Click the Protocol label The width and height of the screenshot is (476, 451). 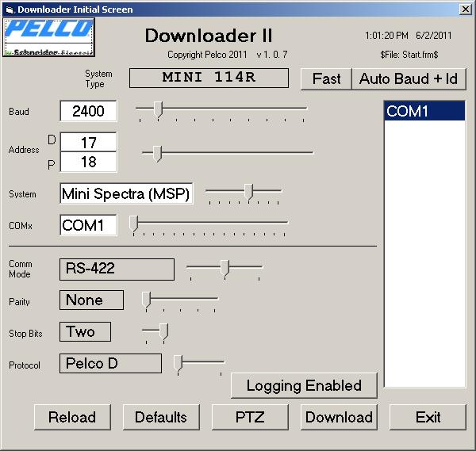coord(25,365)
